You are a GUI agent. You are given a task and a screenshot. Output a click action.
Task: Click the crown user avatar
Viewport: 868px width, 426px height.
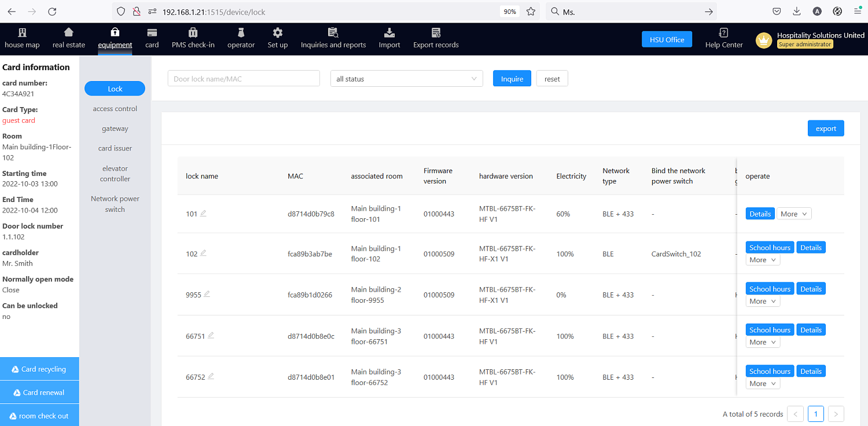pyautogui.click(x=764, y=40)
